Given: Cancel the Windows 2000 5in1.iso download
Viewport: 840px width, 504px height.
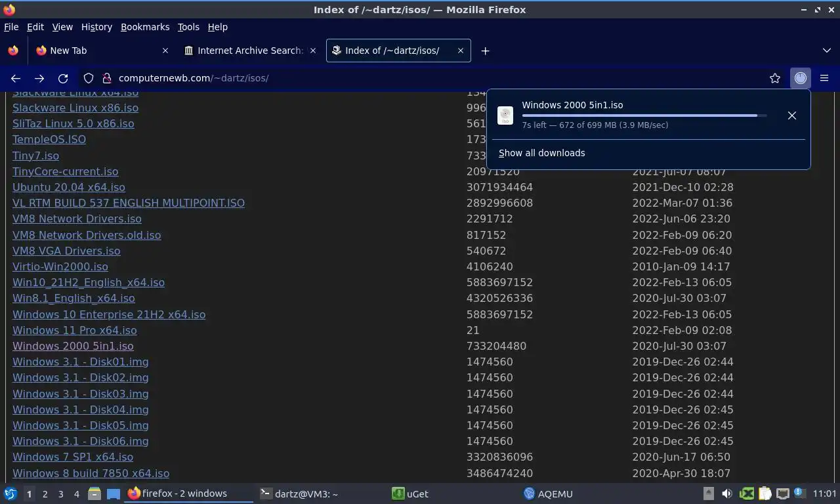Looking at the screenshot, I should (x=792, y=115).
